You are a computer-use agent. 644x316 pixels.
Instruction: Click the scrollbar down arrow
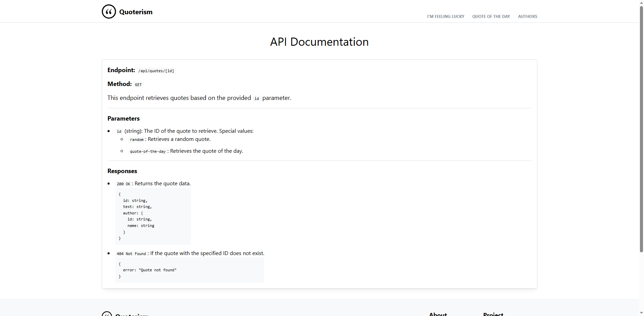(x=641, y=313)
